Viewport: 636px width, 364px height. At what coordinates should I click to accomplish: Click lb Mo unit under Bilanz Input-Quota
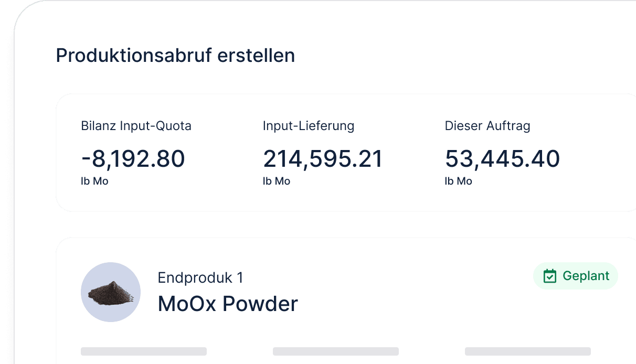click(94, 181)
